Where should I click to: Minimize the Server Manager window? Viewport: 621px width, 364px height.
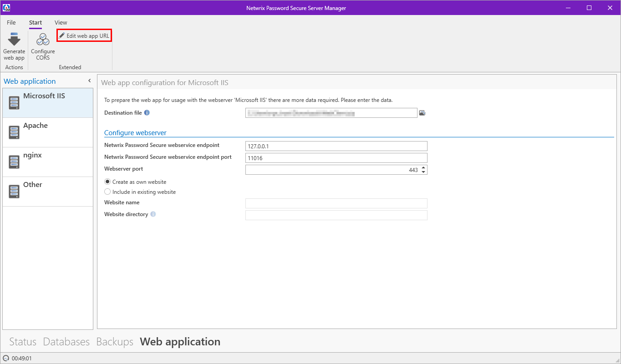[568, 8]
